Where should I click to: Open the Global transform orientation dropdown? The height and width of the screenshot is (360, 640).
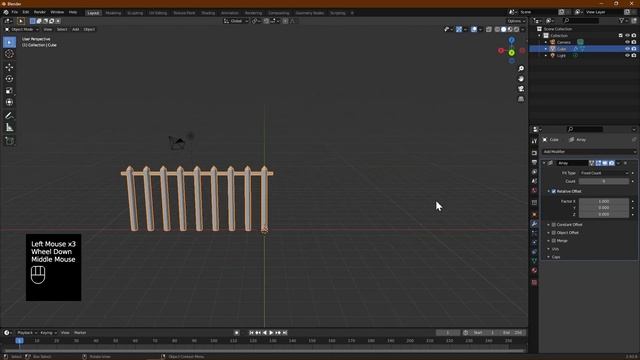(x=236, y=21)
